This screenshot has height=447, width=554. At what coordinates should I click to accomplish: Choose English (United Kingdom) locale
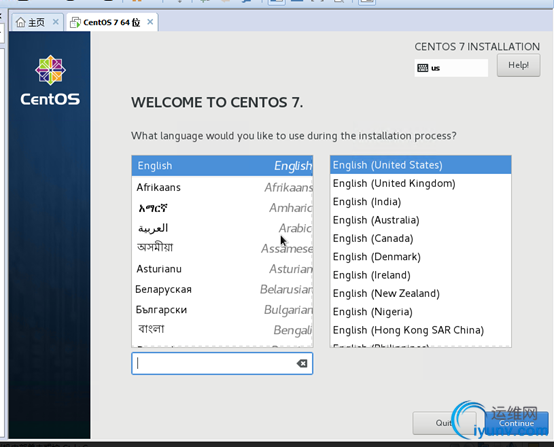[x=420, y=183]
